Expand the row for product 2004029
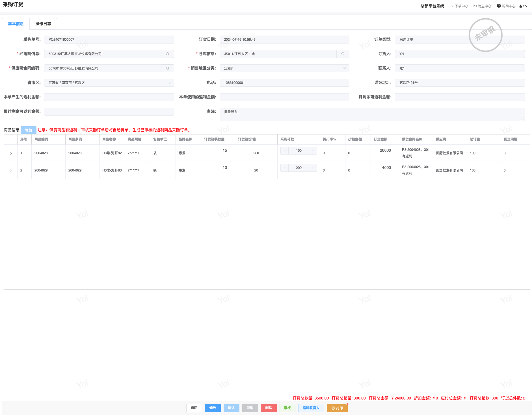The width and height of the screenshot is (532, 415). (11, 171)
